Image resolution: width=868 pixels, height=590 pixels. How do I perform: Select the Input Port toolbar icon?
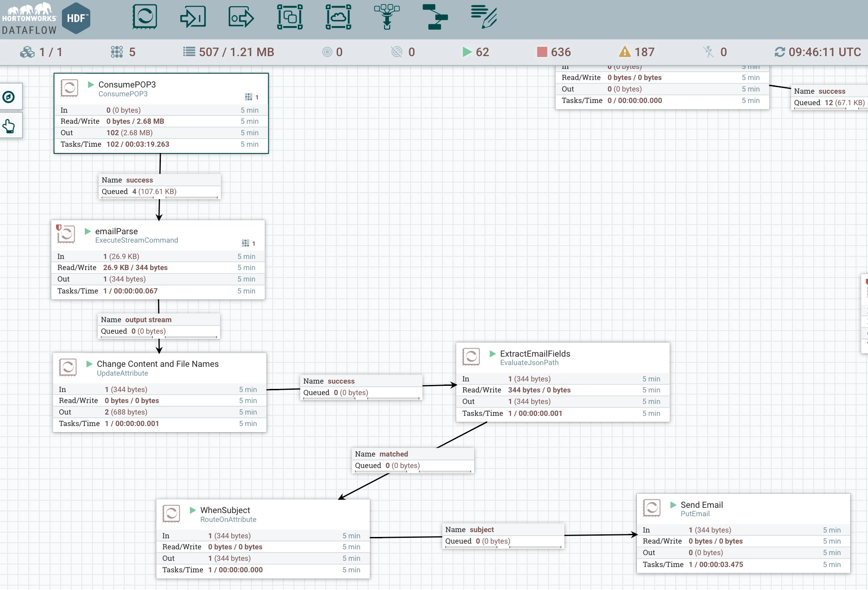click(193, 17)
